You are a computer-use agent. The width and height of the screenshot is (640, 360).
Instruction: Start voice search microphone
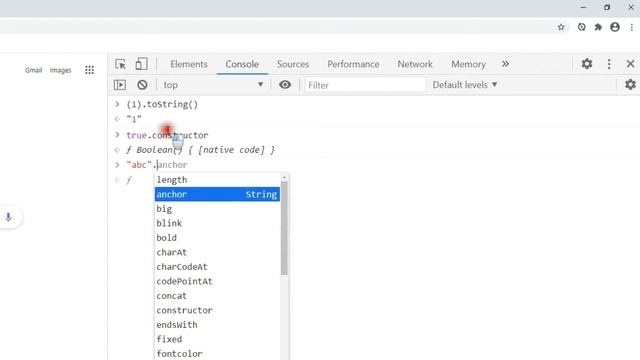point(8,217)
